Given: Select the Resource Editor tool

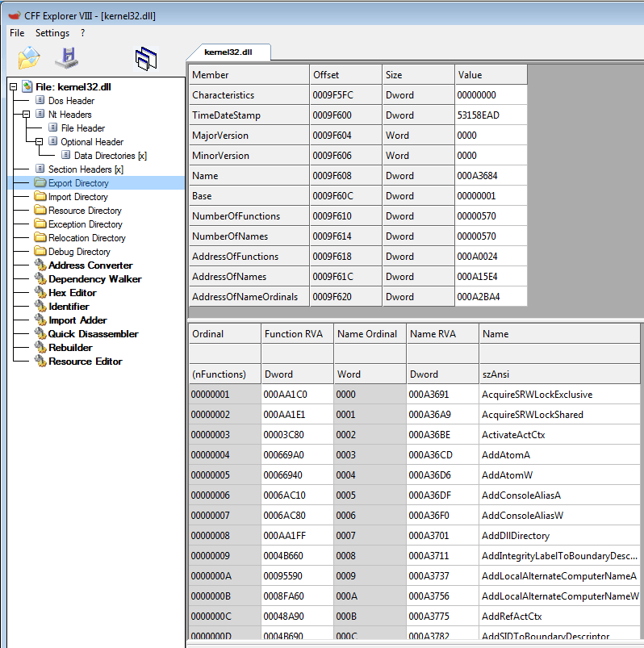Looking at the screenshot, I should (x=85, y=362).
